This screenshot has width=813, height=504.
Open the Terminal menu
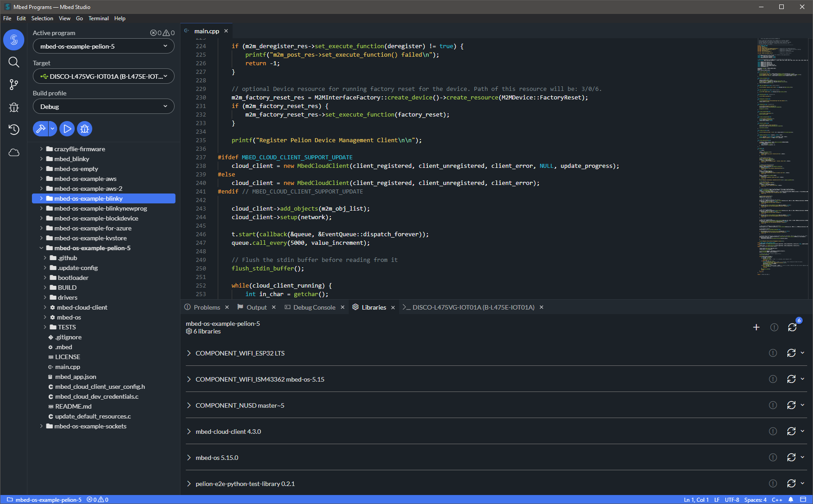(x=99, y=18)
